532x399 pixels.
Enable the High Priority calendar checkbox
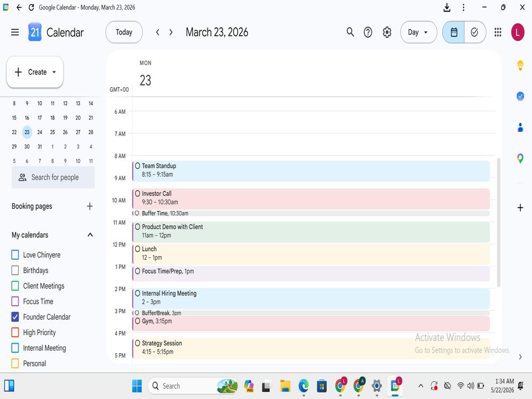[x=15, y=332]
